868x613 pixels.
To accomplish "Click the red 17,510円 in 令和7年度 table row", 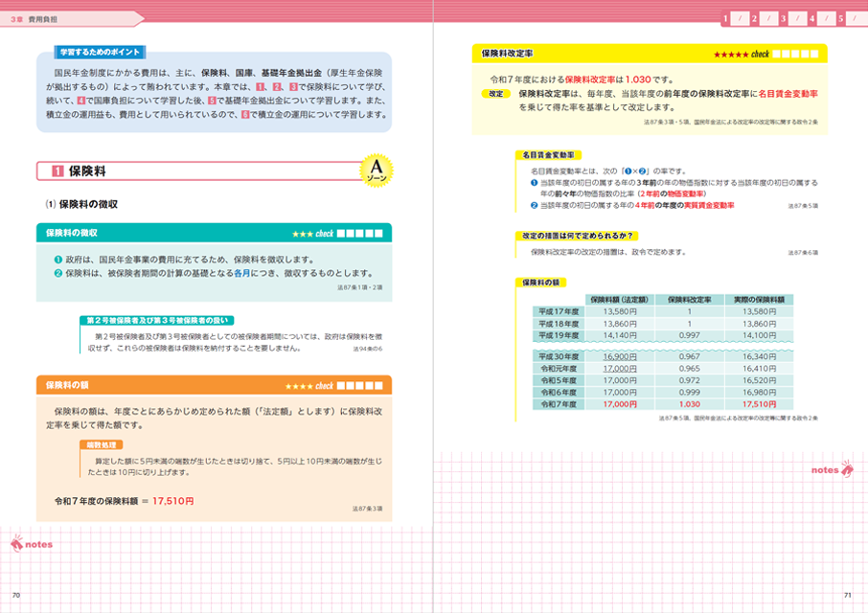I will click(x=759, y=404).
